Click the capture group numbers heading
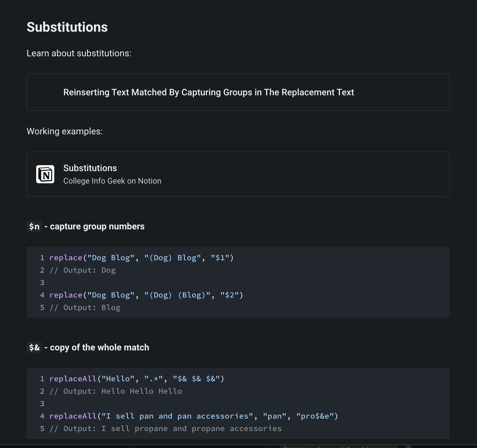 tap(97, 226)
